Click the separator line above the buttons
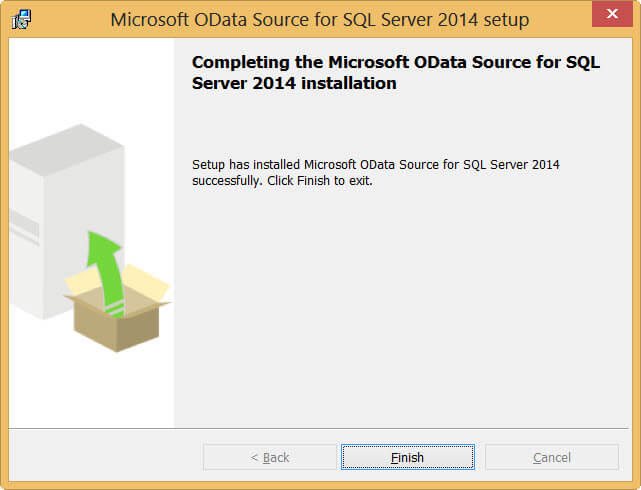The image size is (641, 490). coord(320,429)
